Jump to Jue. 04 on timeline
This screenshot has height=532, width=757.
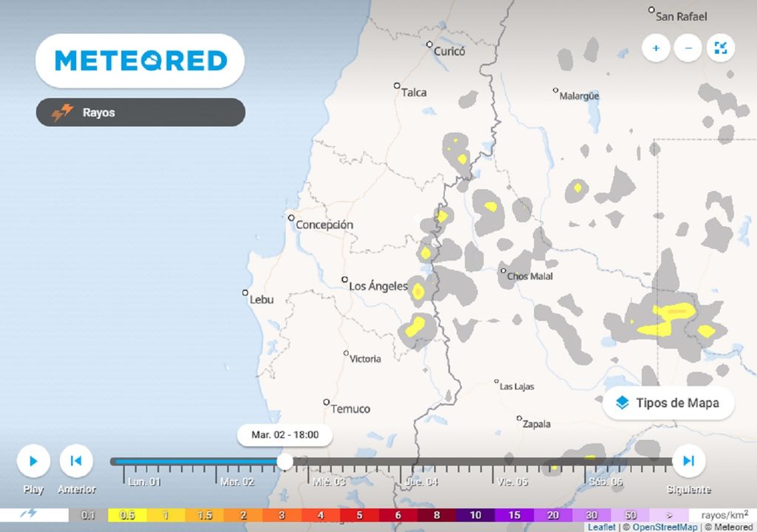(x=421, y=481)
